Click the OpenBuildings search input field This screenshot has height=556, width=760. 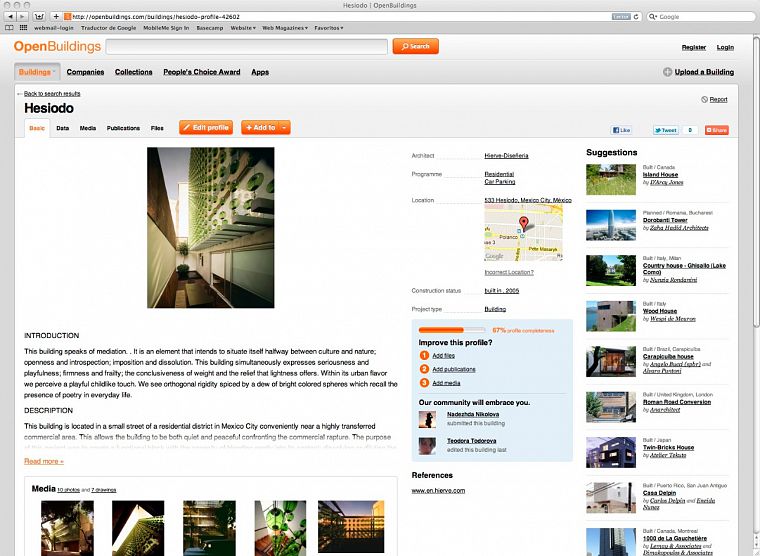click(247, 47)
